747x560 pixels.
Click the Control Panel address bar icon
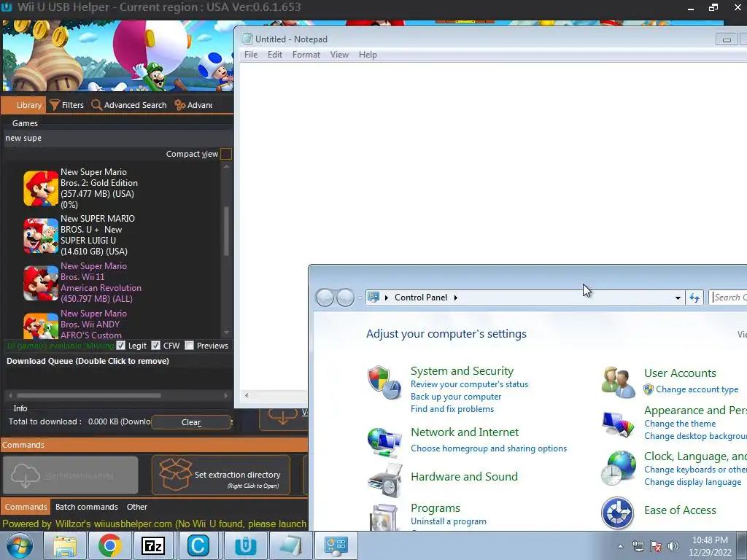pos(373,297)
